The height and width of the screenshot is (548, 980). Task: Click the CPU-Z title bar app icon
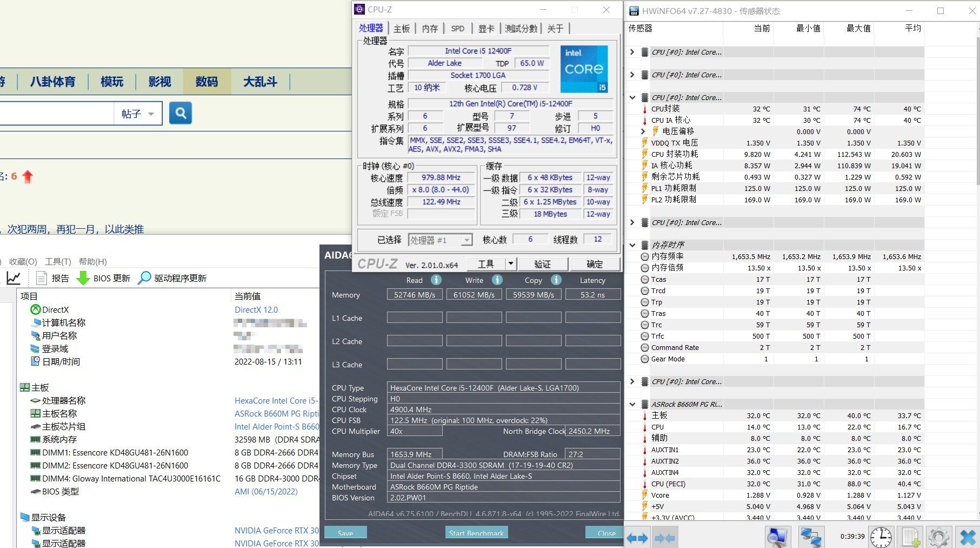point(359,10)
